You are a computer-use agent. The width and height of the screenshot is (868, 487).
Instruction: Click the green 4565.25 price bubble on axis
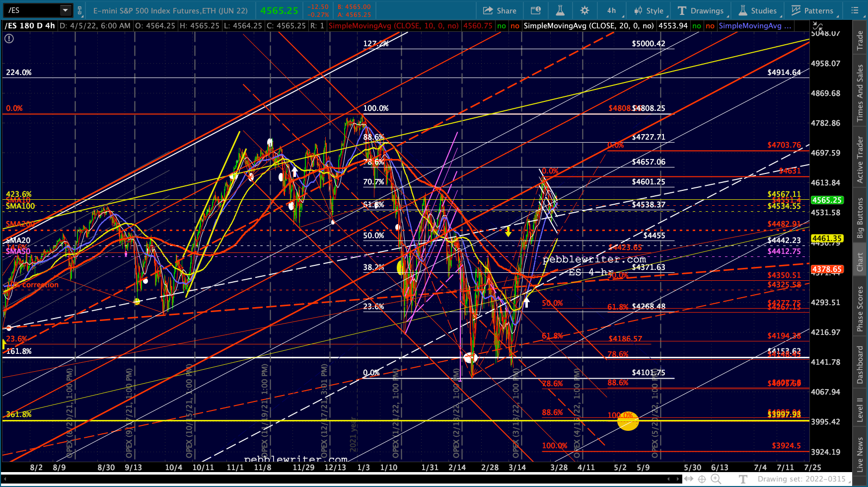[x=827, y=200]
